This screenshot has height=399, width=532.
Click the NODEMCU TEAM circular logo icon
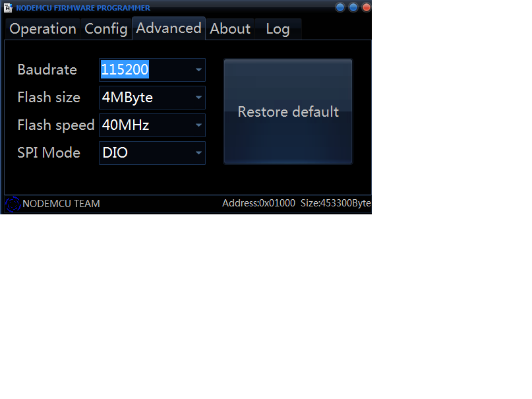pyautogui.click(x=13, y=204)
